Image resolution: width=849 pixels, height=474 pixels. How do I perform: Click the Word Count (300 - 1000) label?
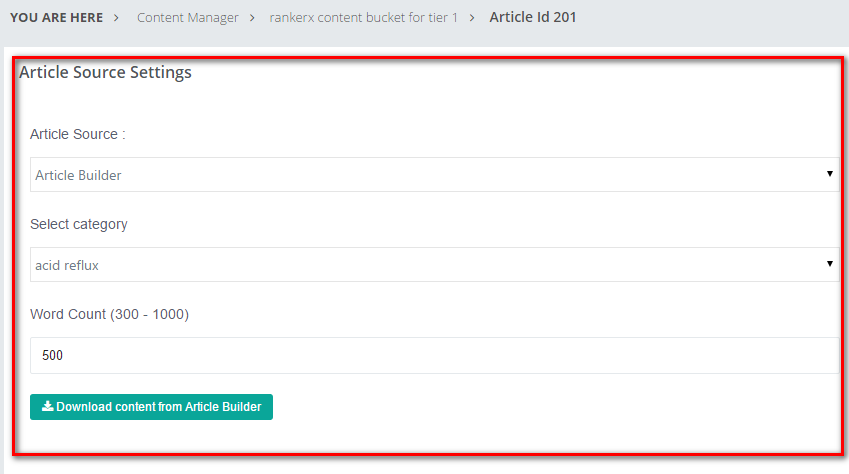[109, 314]
